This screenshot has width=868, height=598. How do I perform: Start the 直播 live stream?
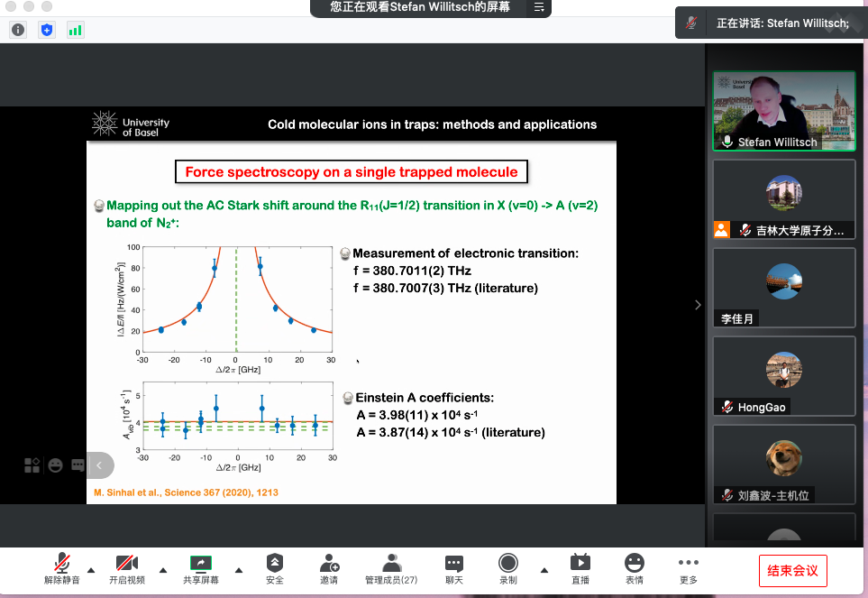click(x=580, y=569)
